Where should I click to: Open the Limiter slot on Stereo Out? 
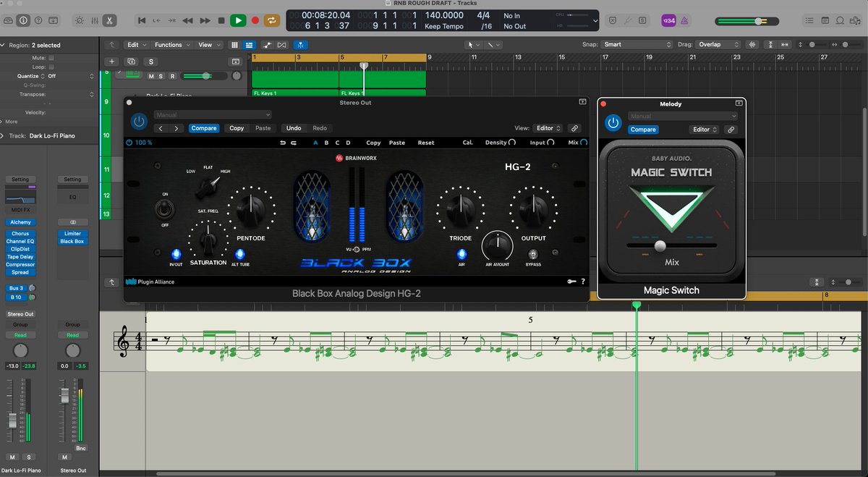(72, 234)
